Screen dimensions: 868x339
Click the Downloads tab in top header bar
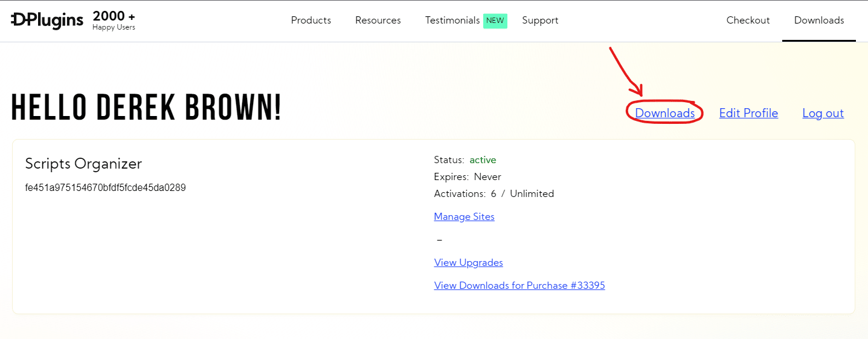818,21
